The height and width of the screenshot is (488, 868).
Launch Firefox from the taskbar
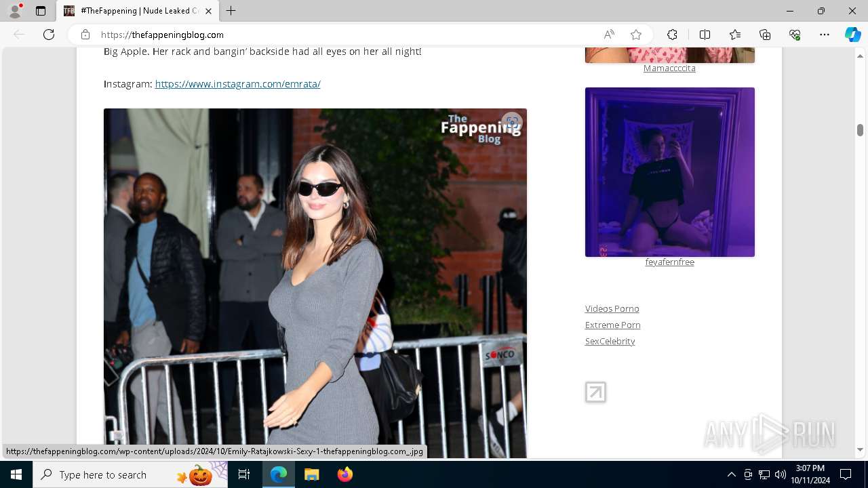(344, 474)
